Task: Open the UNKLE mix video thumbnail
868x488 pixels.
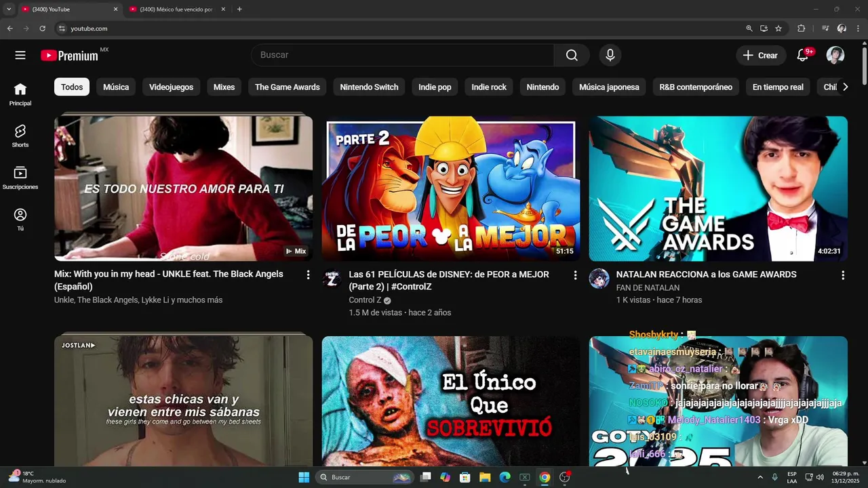Action: click(x=183, y=188)
